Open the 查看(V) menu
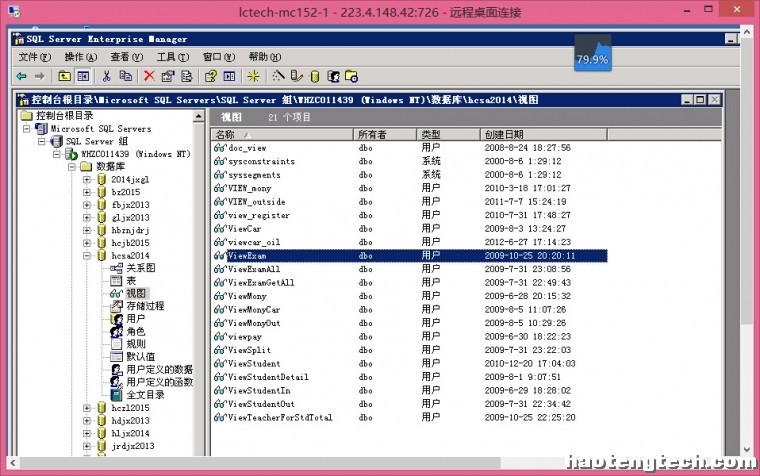760x476 pixels. tap(127, 57)
